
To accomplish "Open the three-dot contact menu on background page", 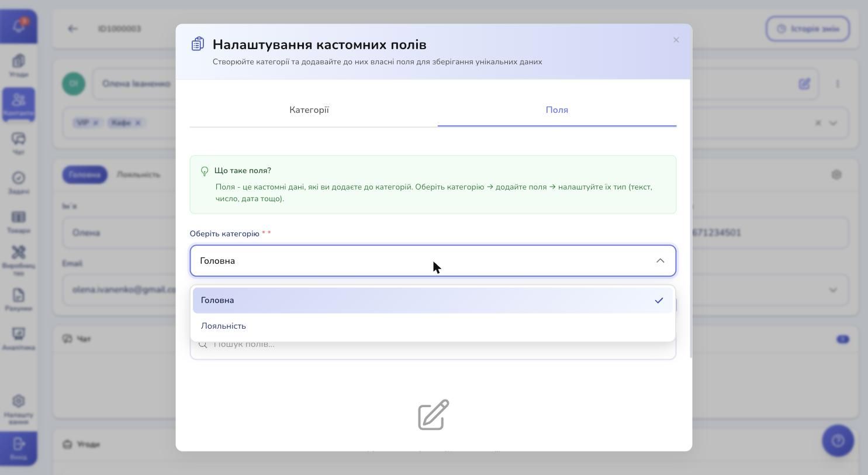I will pos(838,84).
